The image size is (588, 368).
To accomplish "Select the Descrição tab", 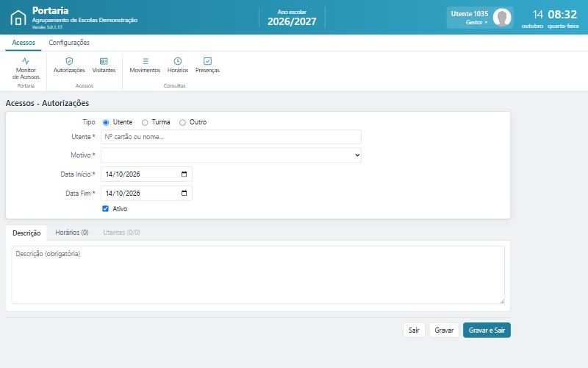I will point(26,233).
